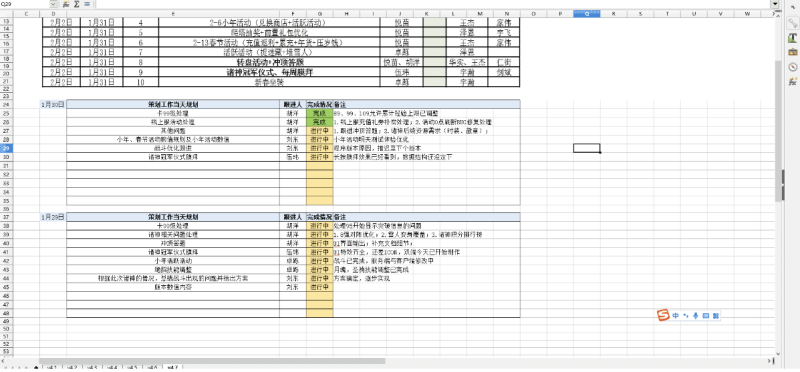Switch to the sheet tab ending in 6
The width and height of the screenshot is (800, 372).
153,367
